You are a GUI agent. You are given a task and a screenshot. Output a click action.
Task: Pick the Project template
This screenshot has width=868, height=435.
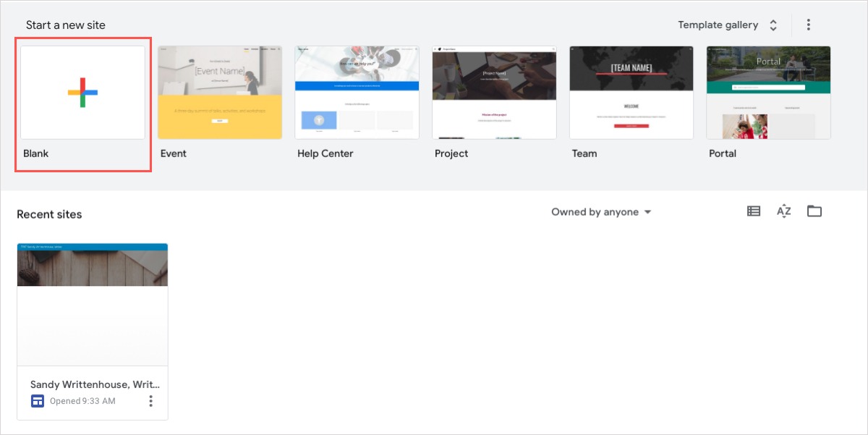point(494,92)
